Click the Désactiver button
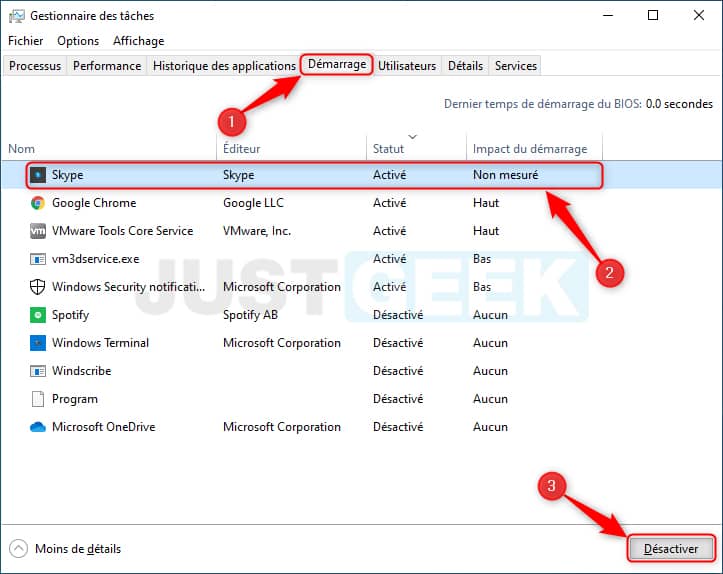723x574 pixels. (x=671, y=549)
